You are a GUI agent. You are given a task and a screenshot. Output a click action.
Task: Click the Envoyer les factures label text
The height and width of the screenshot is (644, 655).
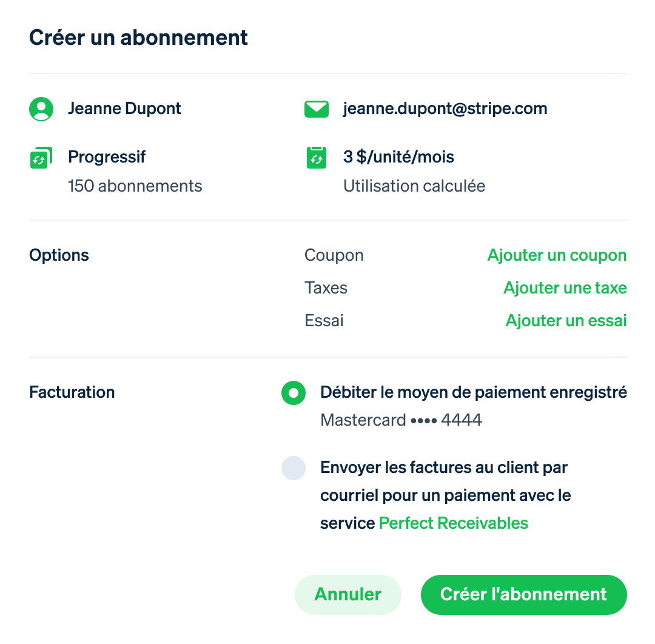click(x=445, y=495)
